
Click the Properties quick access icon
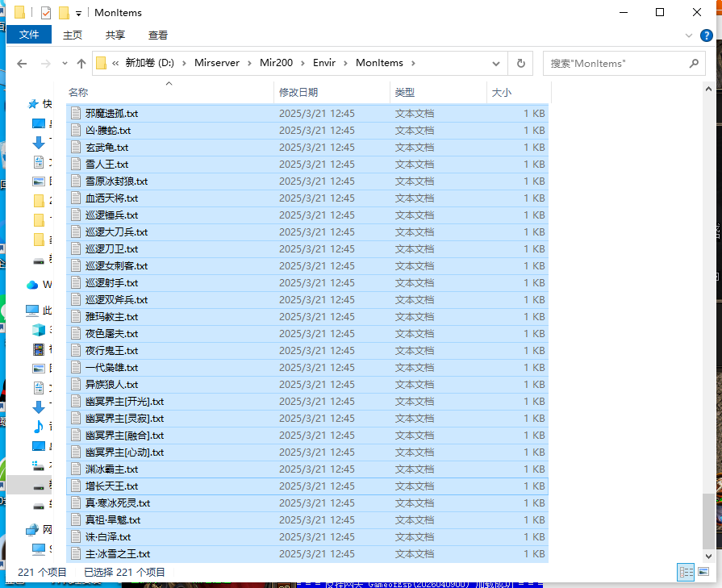[x=46, y=13]
